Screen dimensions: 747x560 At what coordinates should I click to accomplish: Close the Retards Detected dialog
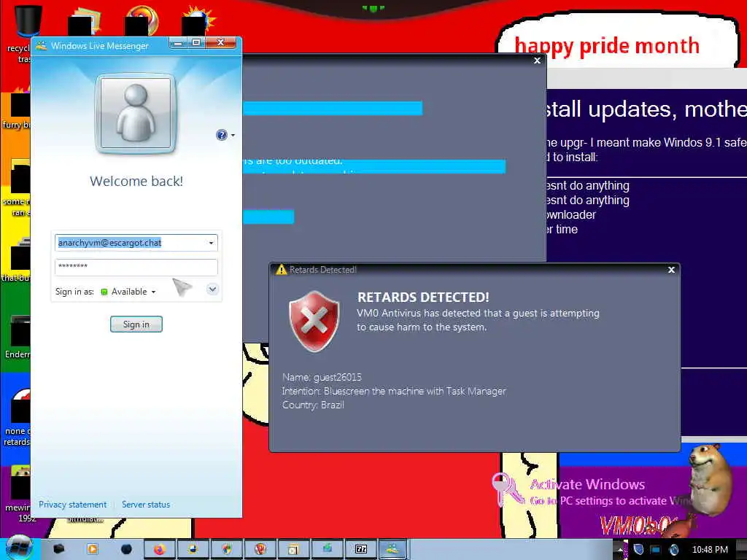tap(671, 270)
